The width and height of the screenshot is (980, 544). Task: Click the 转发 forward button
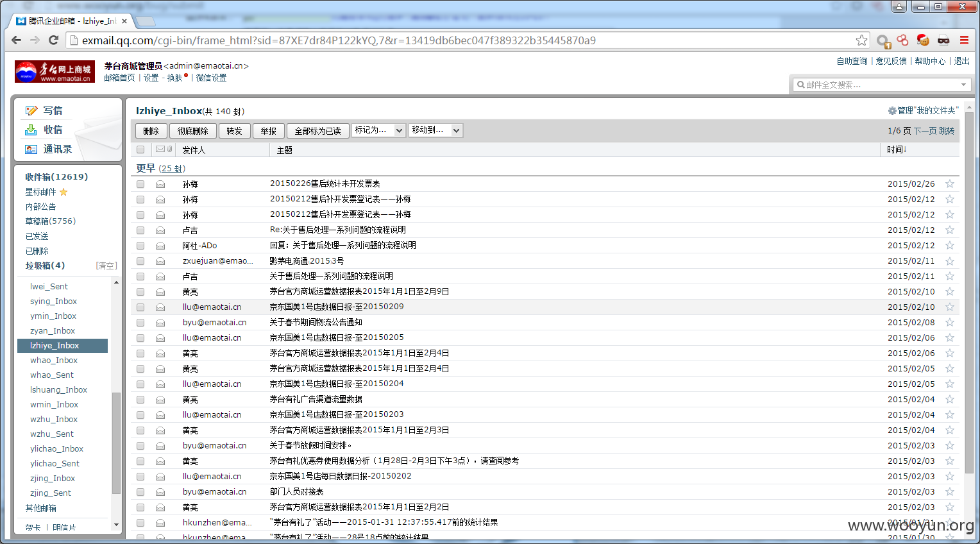(234, 131)
